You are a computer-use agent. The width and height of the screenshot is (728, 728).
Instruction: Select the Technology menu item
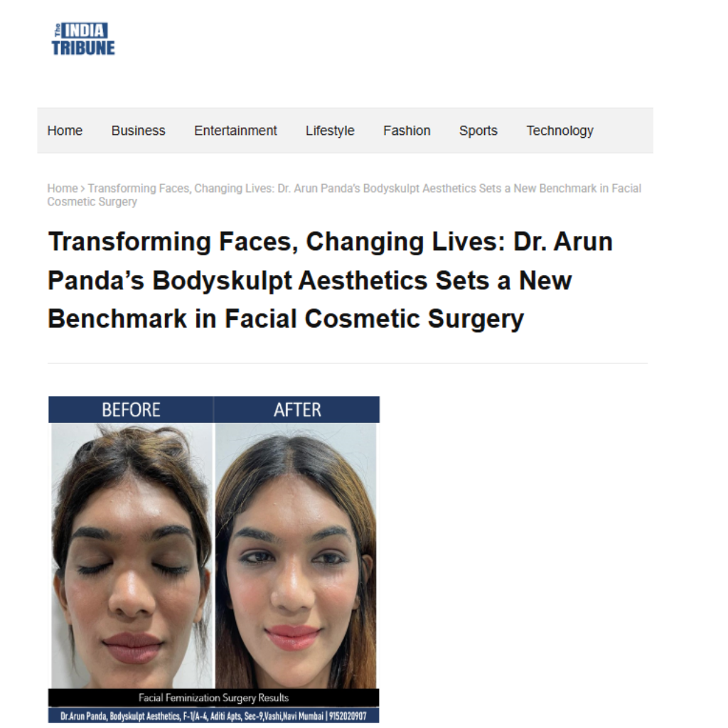(x=560, y=131)
